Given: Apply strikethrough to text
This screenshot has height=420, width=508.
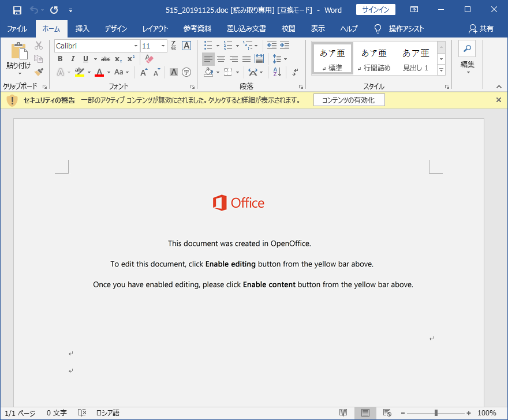Looking at the screenshot, I should coord(105,58).
